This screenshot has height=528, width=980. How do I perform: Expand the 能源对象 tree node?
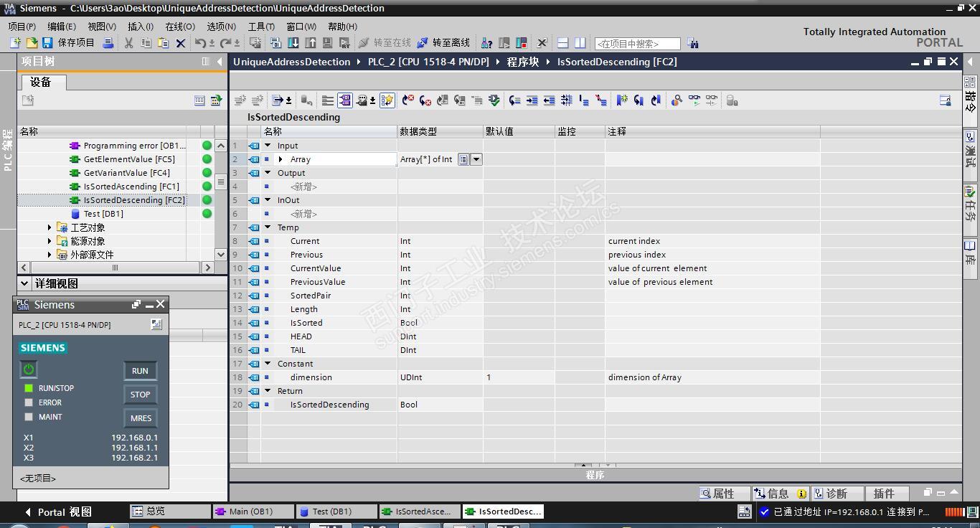click(x=50, y=241)
